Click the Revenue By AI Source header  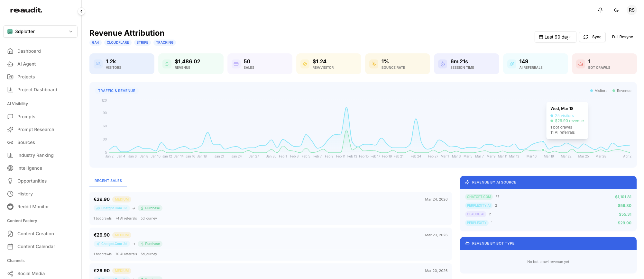(x=548, y=182)
